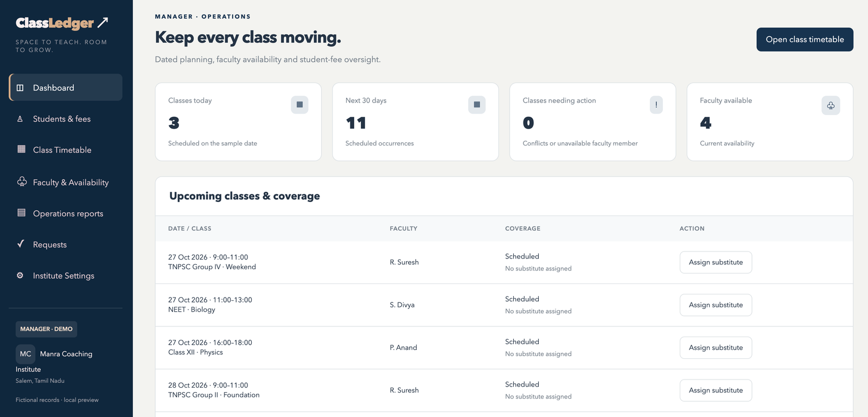Go to Students & fees
Image resolution: width=868 pixels, height=417 pixels.
click(66, 119)
